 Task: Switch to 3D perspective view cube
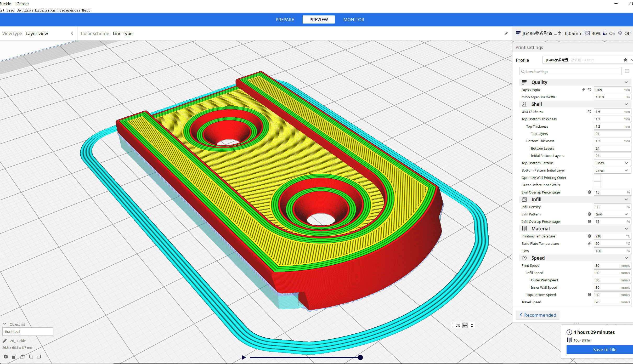click(x=6, y=357)
